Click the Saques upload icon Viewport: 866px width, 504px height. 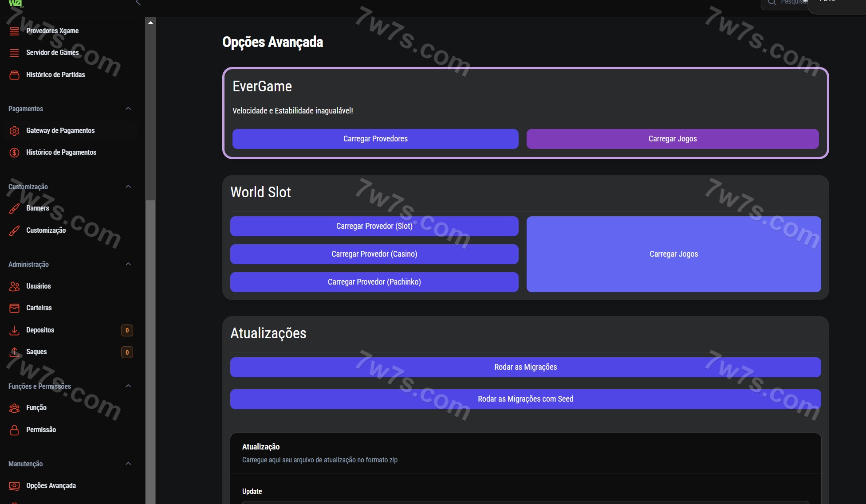pos(14,352)
